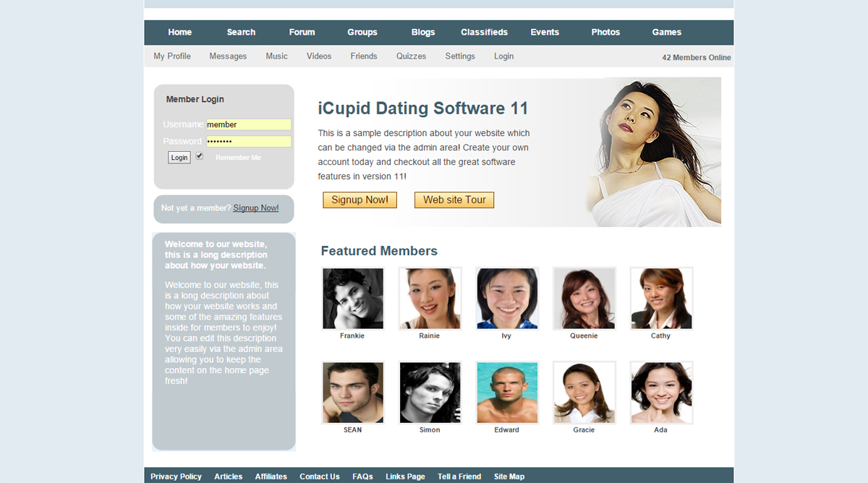
Task: Click the orange Signup Now! button
Action: click(359, 200)
